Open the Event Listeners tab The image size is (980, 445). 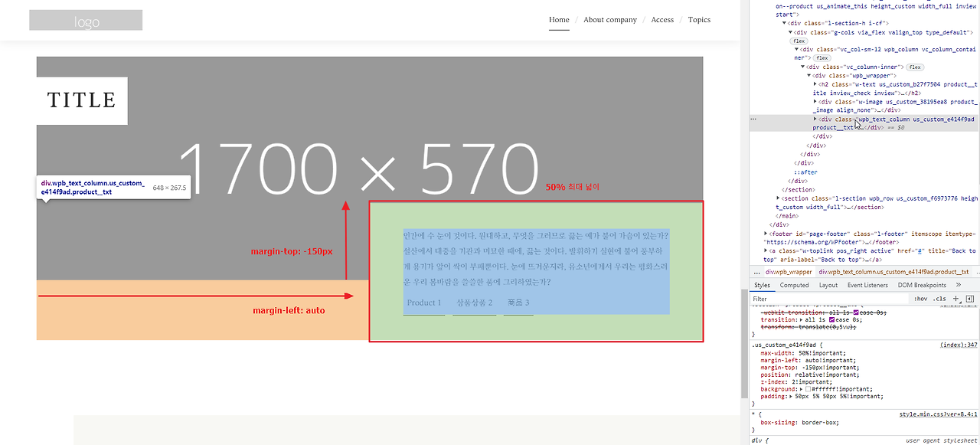[867, 285]
